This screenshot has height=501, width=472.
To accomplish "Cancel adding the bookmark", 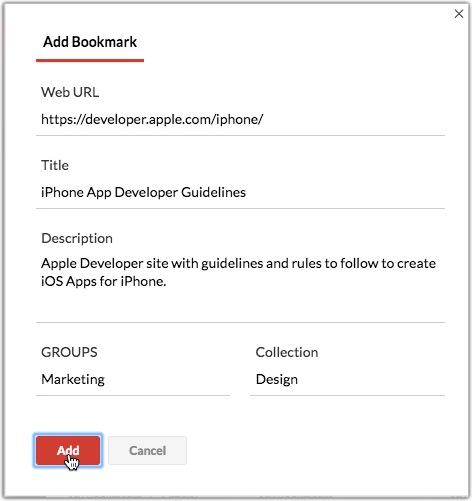I will [x=147, y=451].
